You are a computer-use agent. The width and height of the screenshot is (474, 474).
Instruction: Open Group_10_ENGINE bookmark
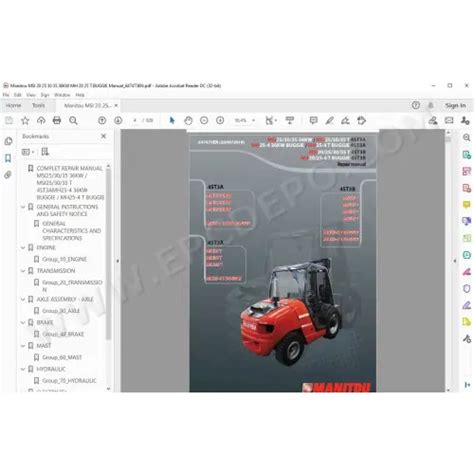pos(64,259)
